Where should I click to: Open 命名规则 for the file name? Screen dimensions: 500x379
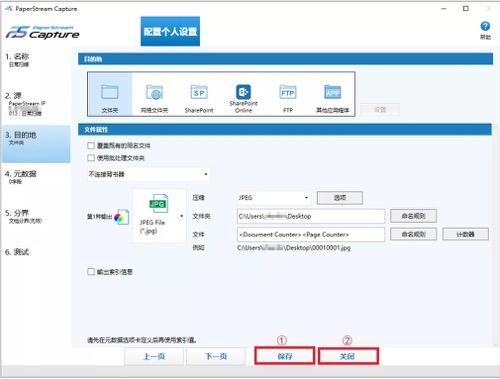click(413, 234)
